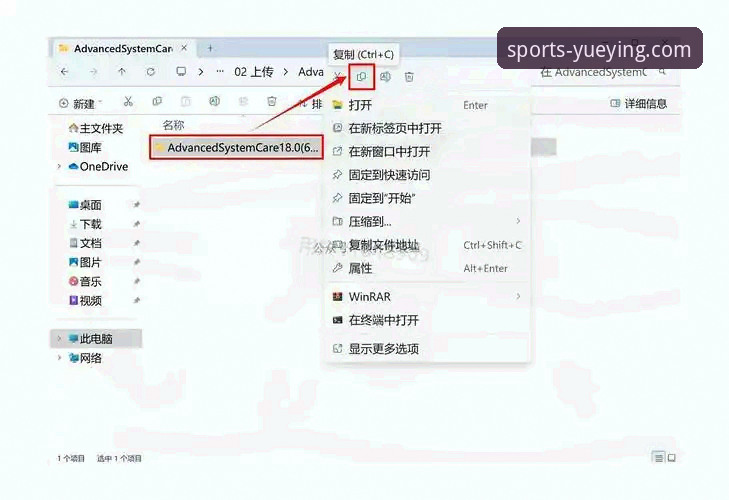Select 显示更多选项 in context menu
The height and width of the screenshot is (500, 729).
coord(383,349)
